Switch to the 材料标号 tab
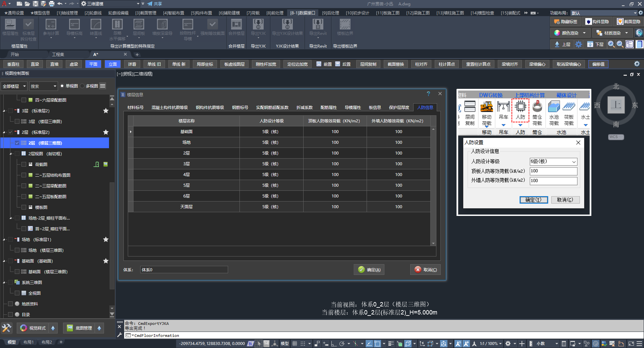This screenshot has height=348, width=644. click(x=136, y=108)
